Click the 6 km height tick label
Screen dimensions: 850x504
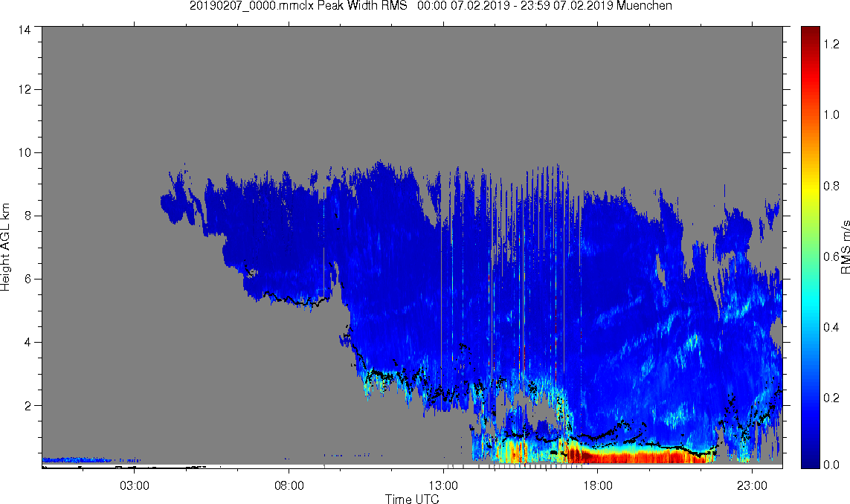pyautogui.click(x=28, y=279)
